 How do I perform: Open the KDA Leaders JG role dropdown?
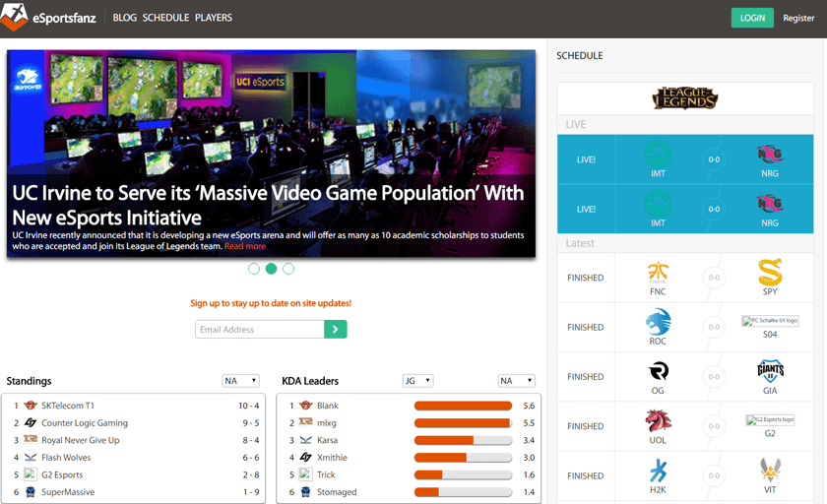click(417, 381)
